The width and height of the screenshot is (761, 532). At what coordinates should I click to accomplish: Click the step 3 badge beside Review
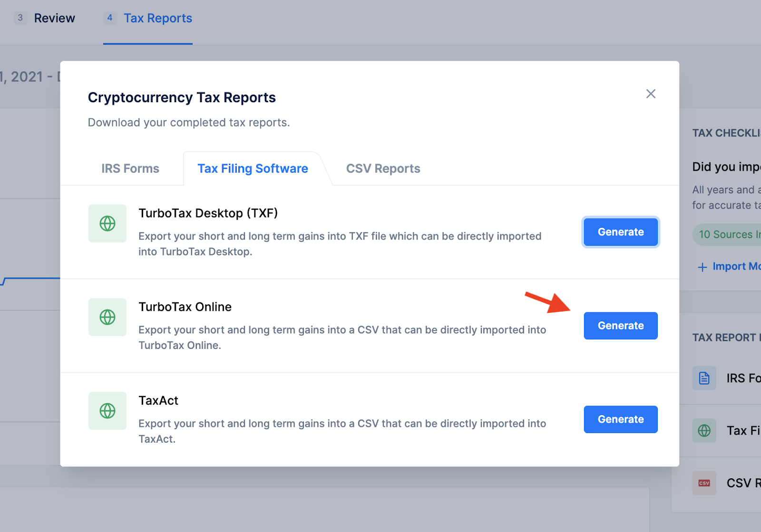point(20,17)
